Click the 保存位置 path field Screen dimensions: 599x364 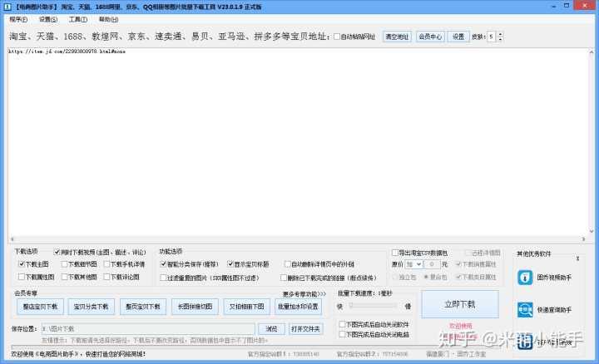point(148,329)
